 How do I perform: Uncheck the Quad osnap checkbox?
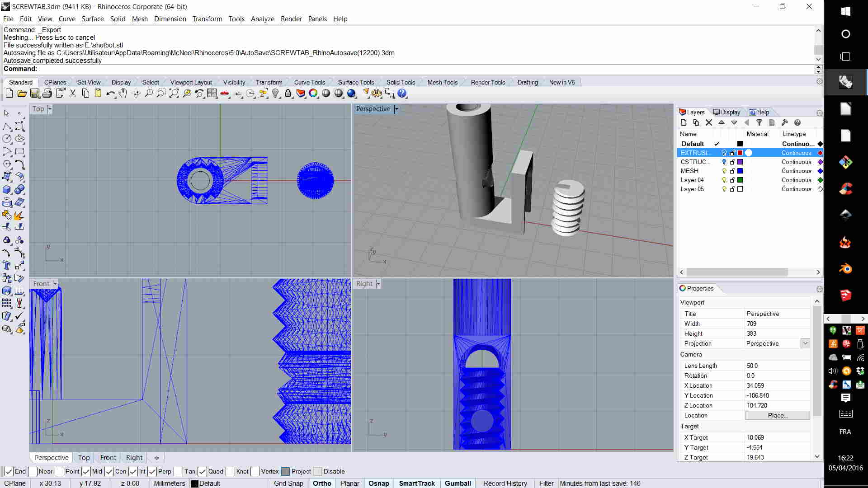click(203, 471)
